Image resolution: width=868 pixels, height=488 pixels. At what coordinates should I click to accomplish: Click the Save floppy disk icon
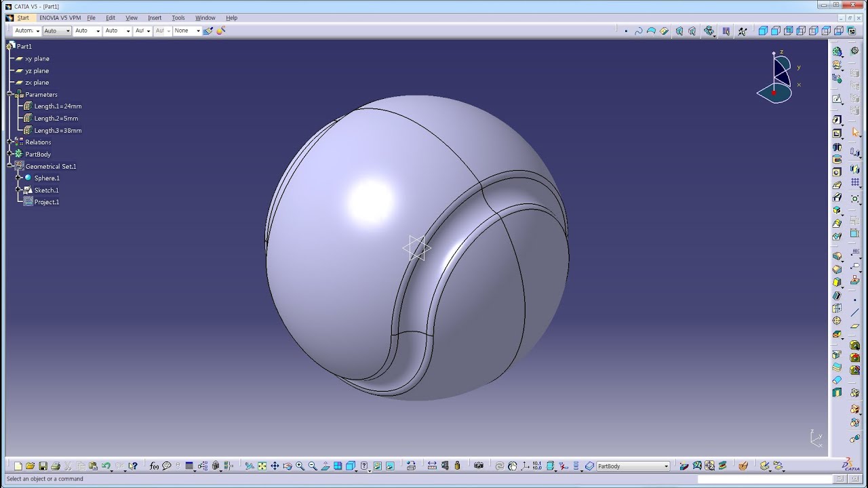coord(43,466)
